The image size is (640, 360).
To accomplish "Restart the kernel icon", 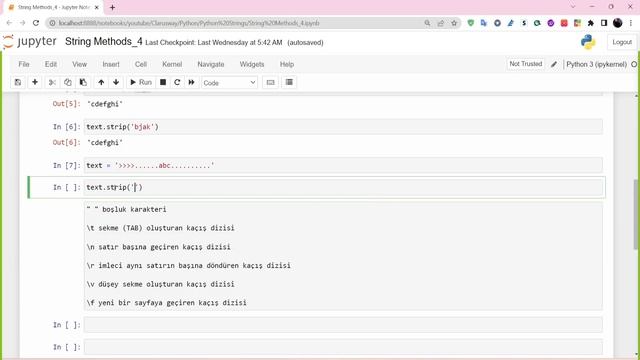I will (x=177, y=82).
